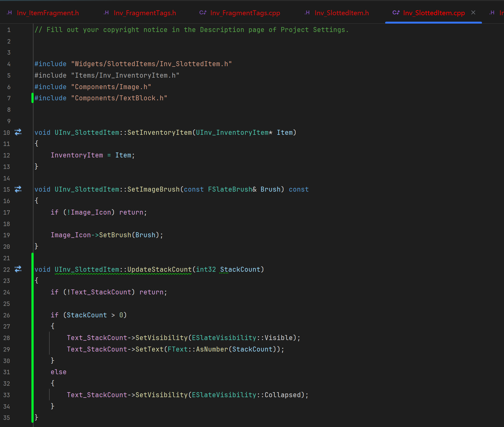Click the copyright notice comment on line 1
Image resolution: width=504 pixels, height=427 pixels.
click(x=192, y=30)
